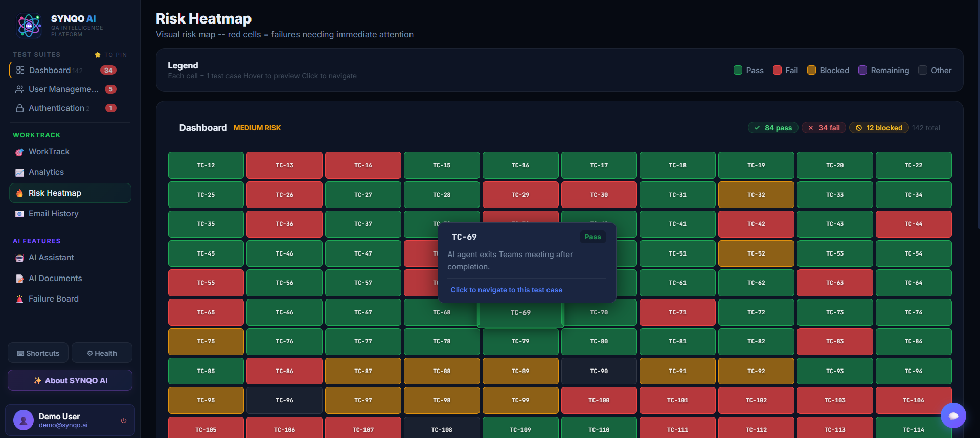Select heatmap cell TC-13
980x438 pixels.
pyautogui.click(x=284, y=165)
